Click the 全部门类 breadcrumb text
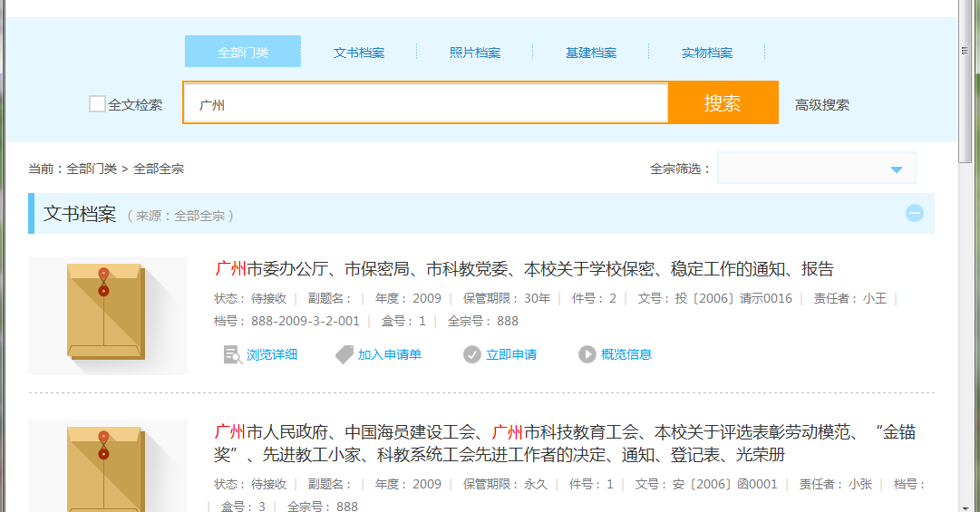Image resolution: width=980 pixels, height=512 pixels. pyautogui.click(x=92, y=169)
